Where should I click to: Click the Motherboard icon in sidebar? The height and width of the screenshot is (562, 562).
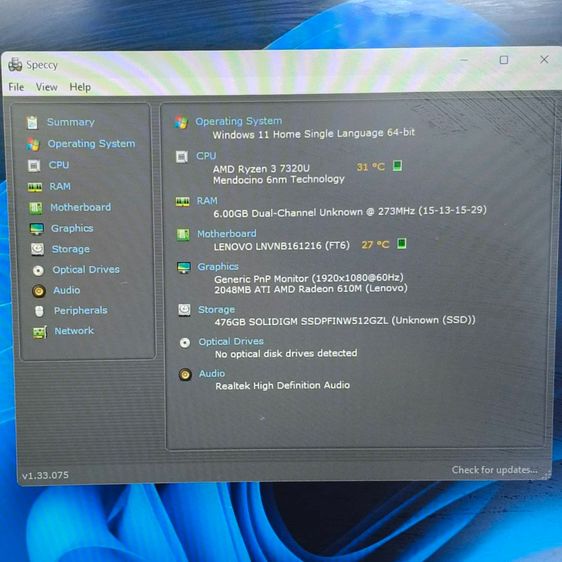(x=35, y=208)
